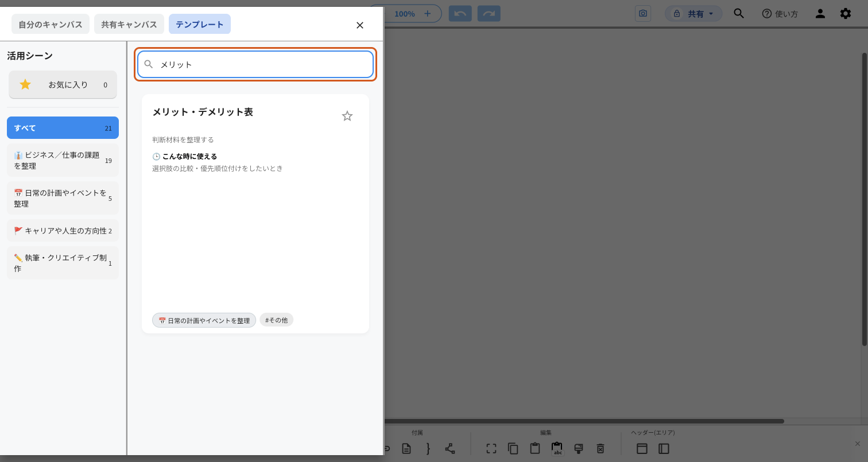Click the paste as text abc icon
The width and height of the screenshot is (868, 462).
(x=557, y=449)
